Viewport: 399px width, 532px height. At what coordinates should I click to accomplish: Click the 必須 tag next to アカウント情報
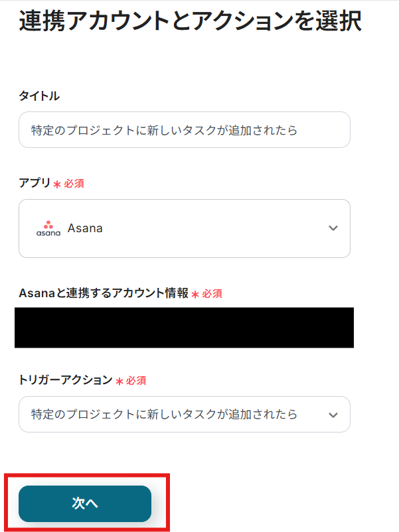pos(212,294)
